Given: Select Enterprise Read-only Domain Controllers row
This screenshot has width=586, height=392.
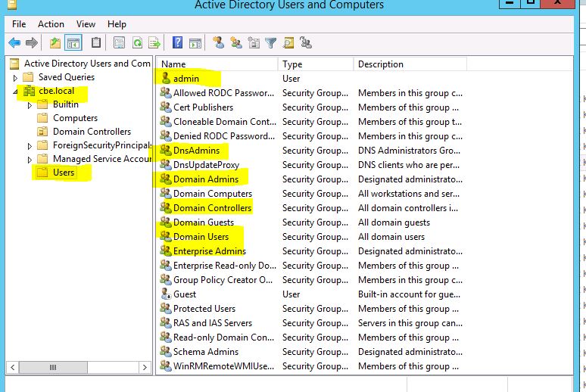Looking at the screenshot, I should [x=312, y=266].
